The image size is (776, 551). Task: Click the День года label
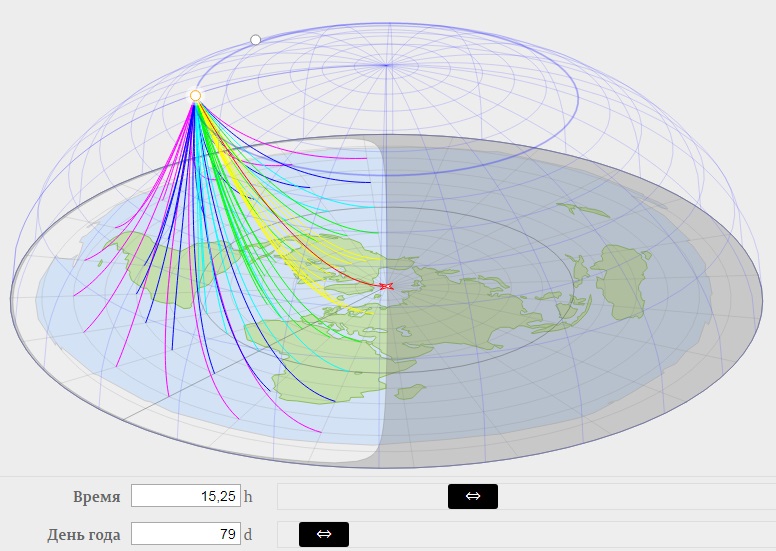pyautogui.click(x=84, y=535)
